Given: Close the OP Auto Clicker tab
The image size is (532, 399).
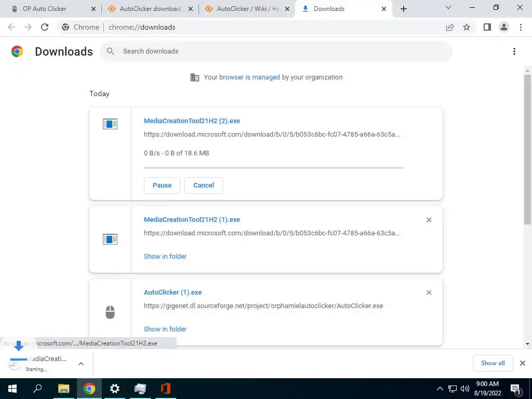Looking at the screenshot, I should [x=94, y=9].
